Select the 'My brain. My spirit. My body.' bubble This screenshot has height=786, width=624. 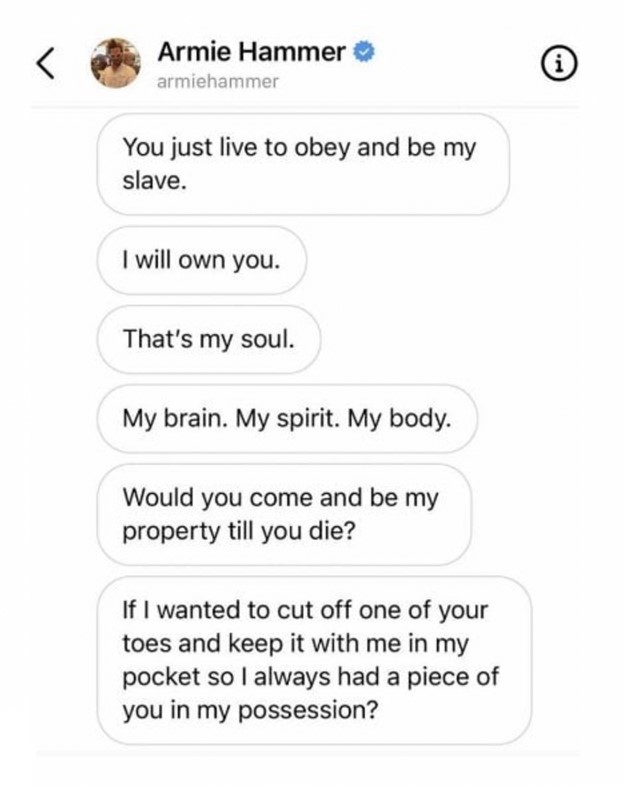(287, 419)
